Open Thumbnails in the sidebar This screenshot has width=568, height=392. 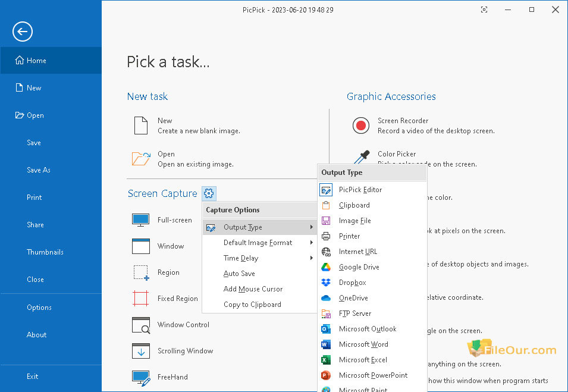click(51, 252)
